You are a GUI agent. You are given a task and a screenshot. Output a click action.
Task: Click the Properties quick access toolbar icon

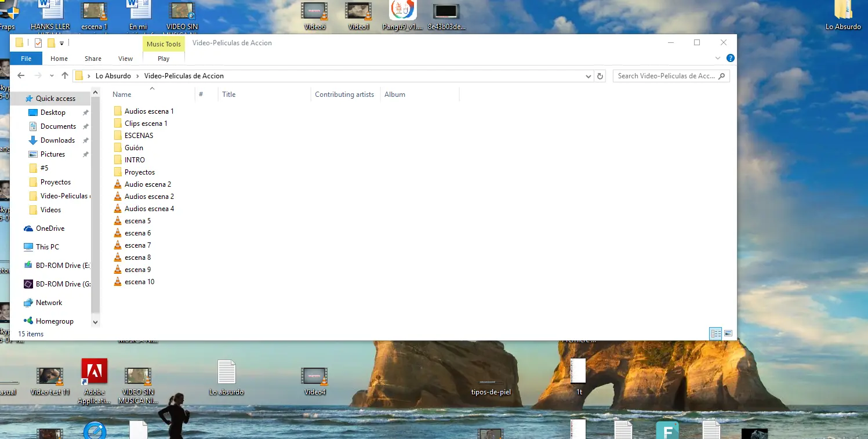point(38,43)
